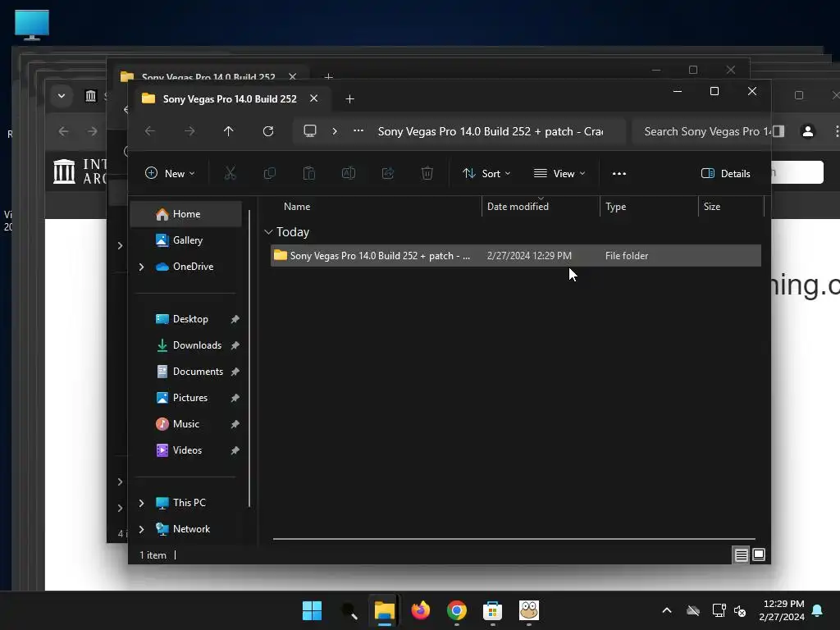Viewport: 840px width, 630px height.
Task: Select the Sony Vegas Pro patch folder row
Action: coord(516,256)
